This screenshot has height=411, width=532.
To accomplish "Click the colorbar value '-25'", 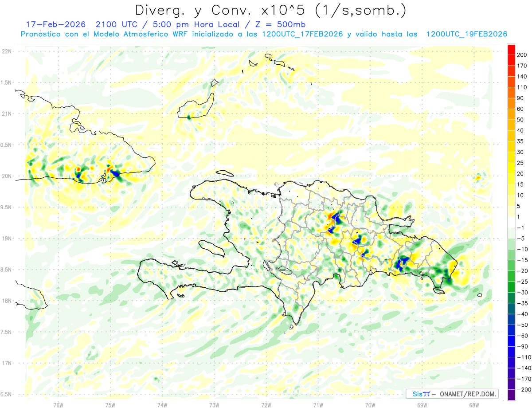I will [x=523, y=282].
